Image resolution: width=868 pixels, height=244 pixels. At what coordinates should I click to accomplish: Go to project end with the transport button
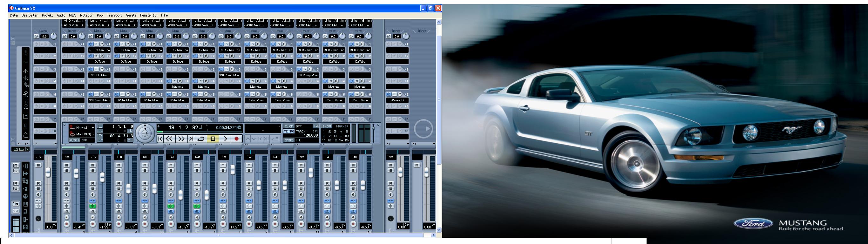(191, 139)
